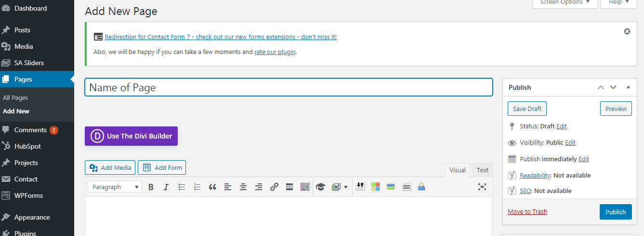Click the horizontal lines tab icon
The width and height of the screenshot is (644, 236).
coord(406,187)
